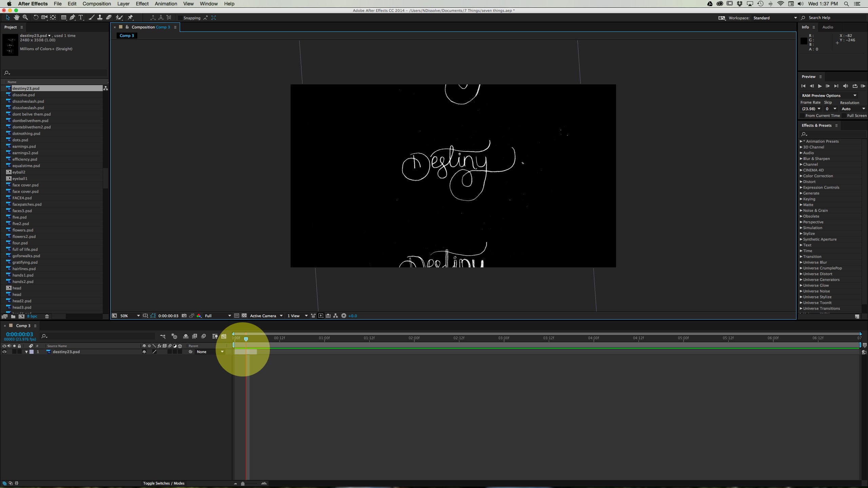The image size is (868, 488).
Task: Open the show channel RGB icon
Action: click(x=199, y=316)
